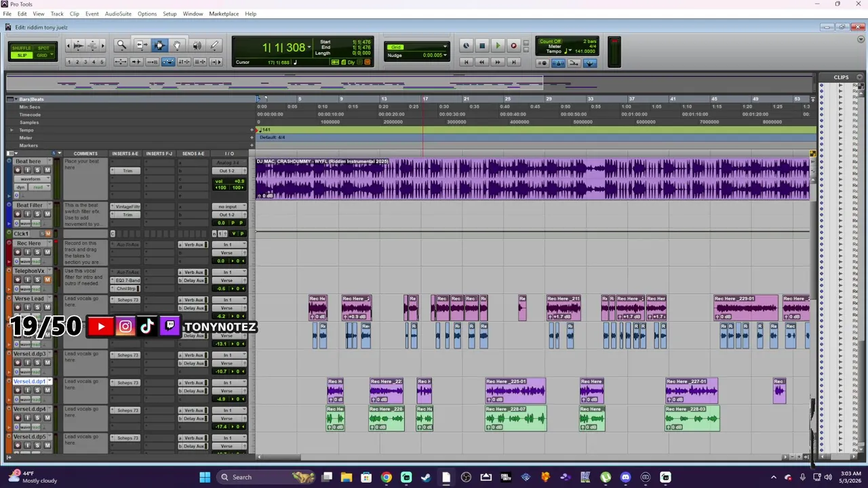The width and height of the screenshot is (868, 488).
Task: Open the Beat here waveform view selector
Action: [x=31, y=179]
